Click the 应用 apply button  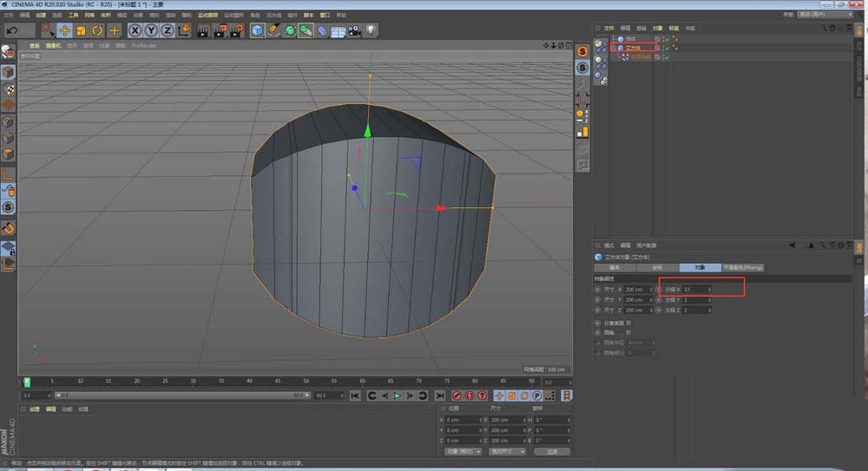click(x=552, y=452)
